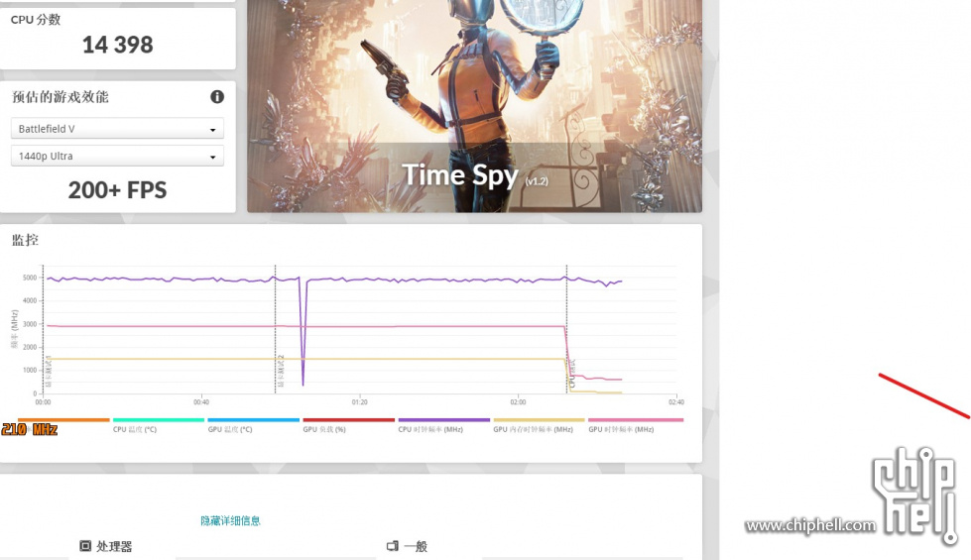Click the 5000 value on chart y-axis

30,278
